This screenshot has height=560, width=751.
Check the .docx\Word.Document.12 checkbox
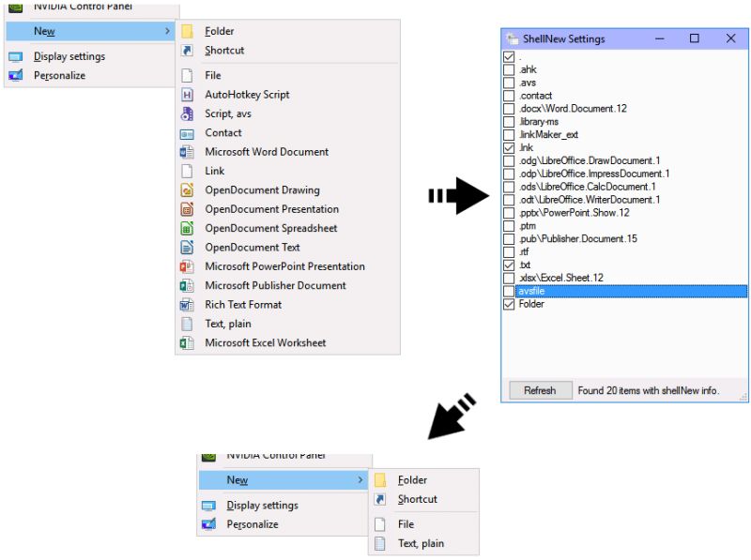tap(509, 109)
